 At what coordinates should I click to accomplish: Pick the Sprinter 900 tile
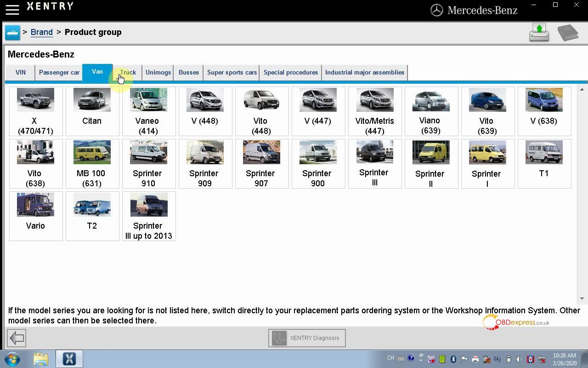pos(318,164)
